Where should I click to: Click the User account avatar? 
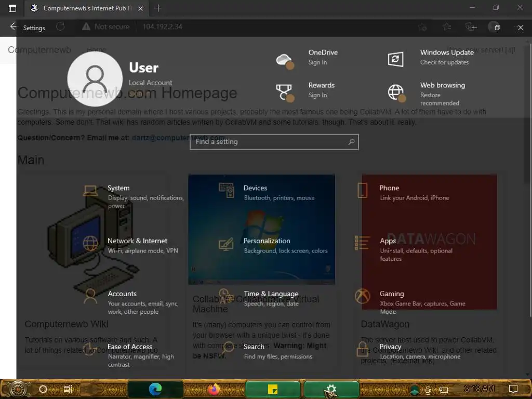[95, 79]
